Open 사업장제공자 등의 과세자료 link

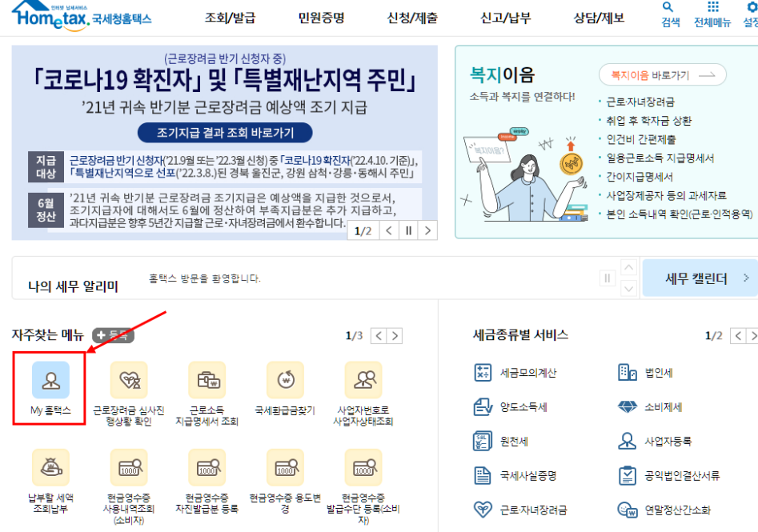point(666,195)
